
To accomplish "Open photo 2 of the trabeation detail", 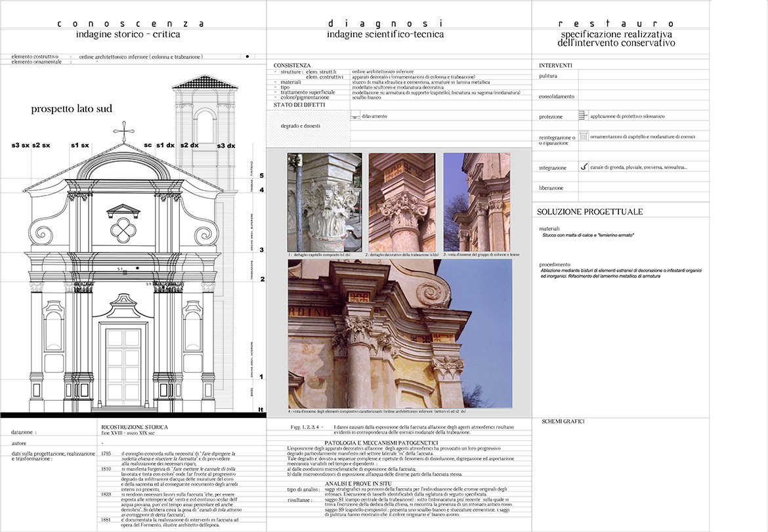I will pyautogui.click(x=402, y=201).
